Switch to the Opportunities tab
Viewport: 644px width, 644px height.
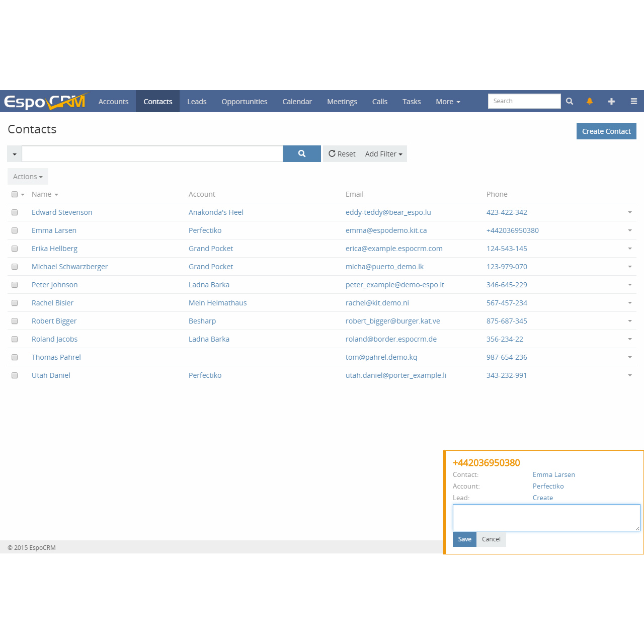[x=244, y=102]
